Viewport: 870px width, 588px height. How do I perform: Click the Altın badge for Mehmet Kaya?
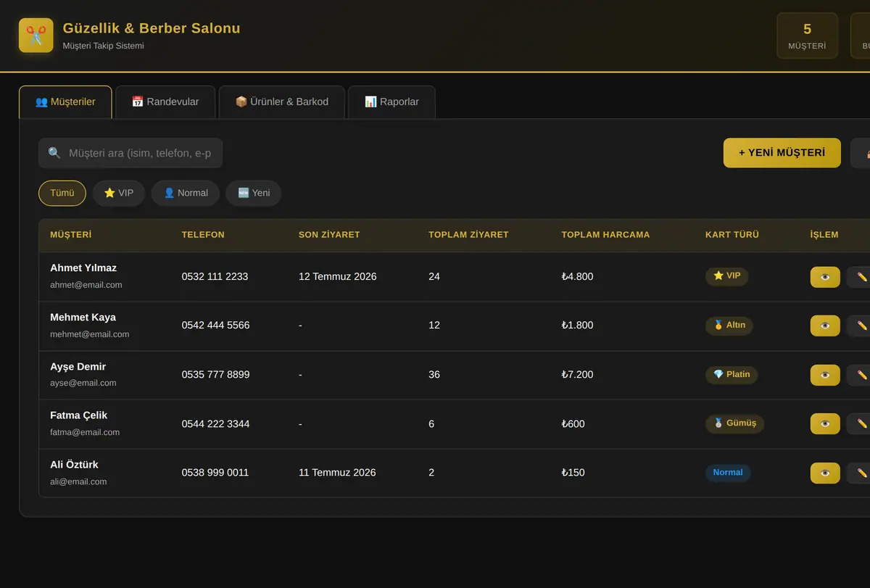pos(729,326)
